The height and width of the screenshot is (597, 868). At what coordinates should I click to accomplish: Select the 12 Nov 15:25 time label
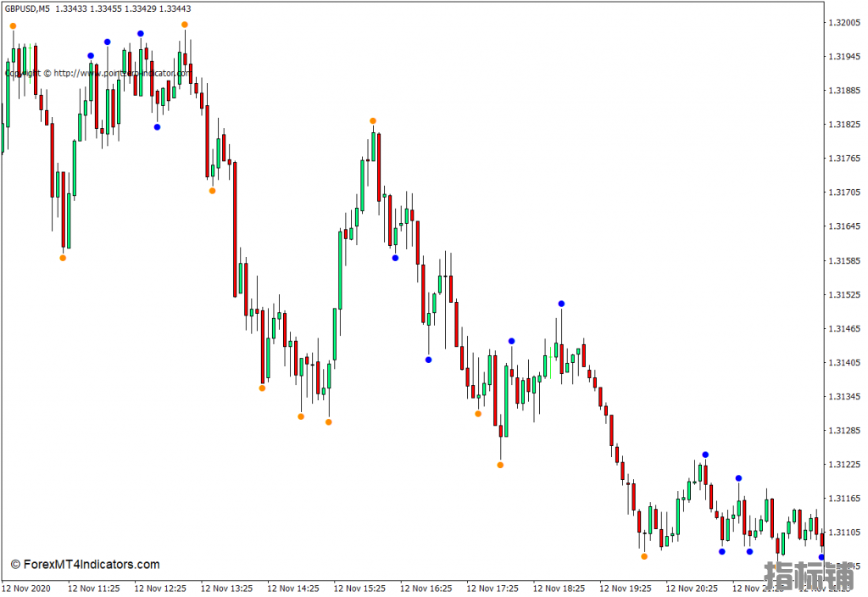(x=359, y=589)
